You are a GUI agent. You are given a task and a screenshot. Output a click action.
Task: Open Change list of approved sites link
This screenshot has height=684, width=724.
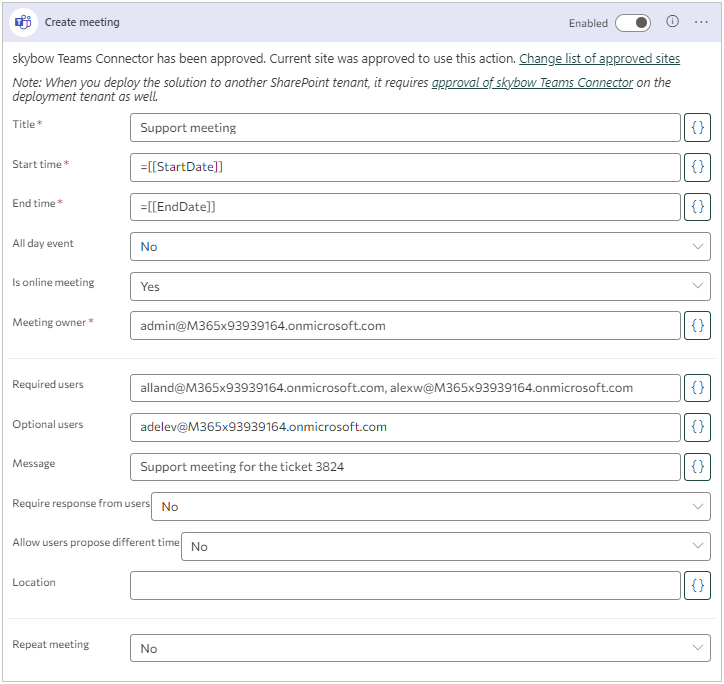[x=599, y=59]
